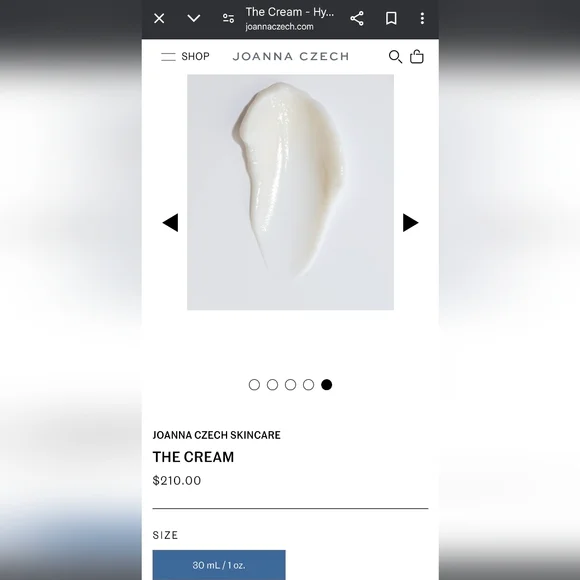The image size is (580, 580).
Task: Close the in-app browser tab
Action: (159, 18)
